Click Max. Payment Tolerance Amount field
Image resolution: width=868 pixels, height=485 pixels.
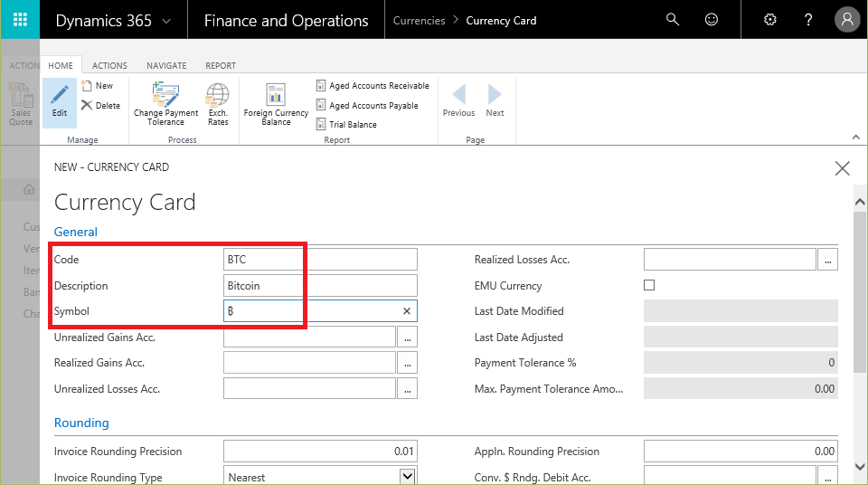[x=741, y=388]
